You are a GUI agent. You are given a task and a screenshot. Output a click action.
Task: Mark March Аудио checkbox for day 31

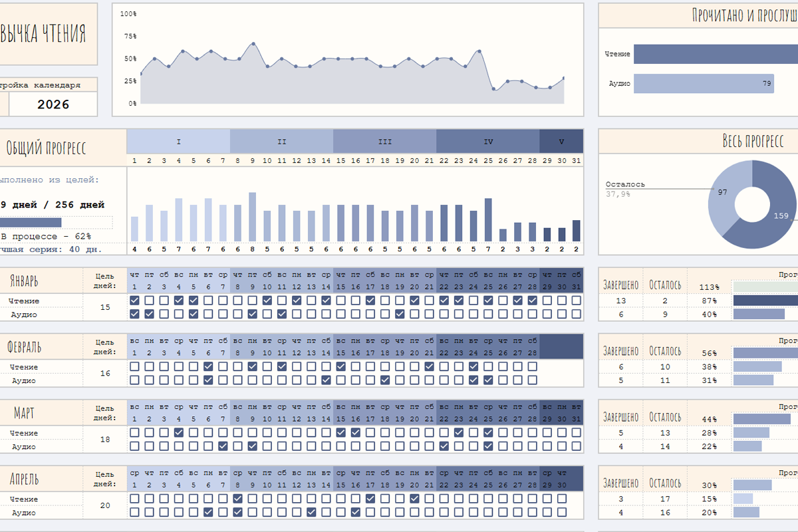click(576, 446)
